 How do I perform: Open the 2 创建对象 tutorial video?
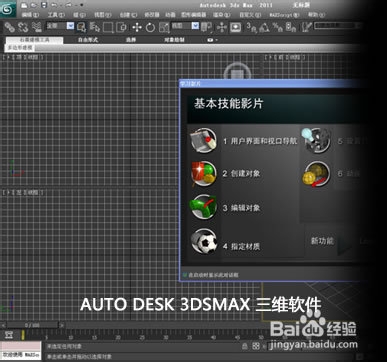coord(242,173)
